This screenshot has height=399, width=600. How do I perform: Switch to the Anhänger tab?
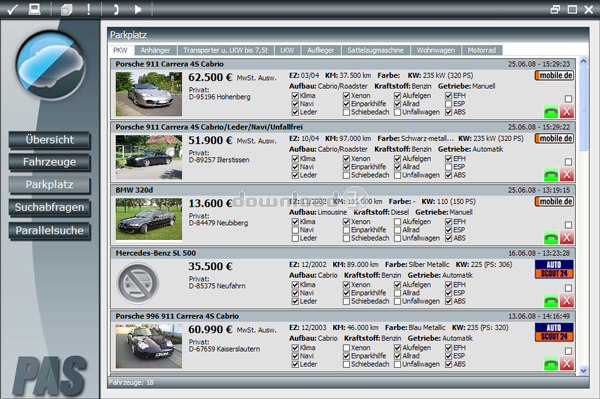[155, 50]
